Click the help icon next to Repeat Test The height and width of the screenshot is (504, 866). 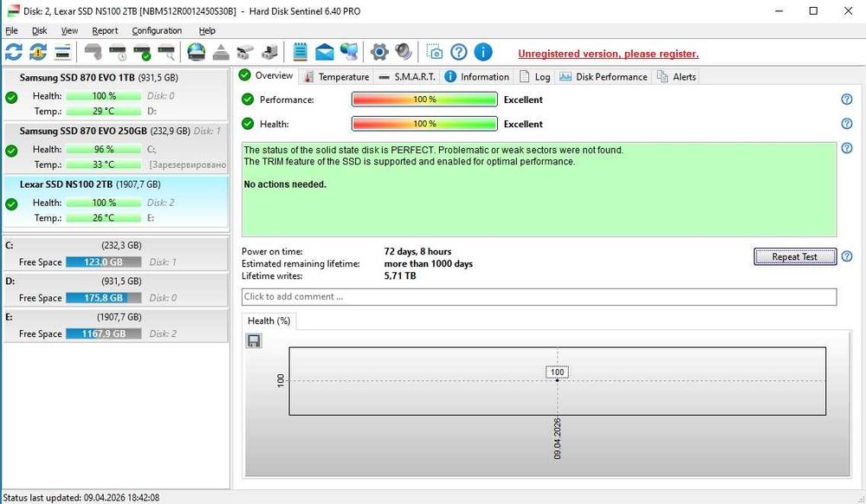coord(847,256)
